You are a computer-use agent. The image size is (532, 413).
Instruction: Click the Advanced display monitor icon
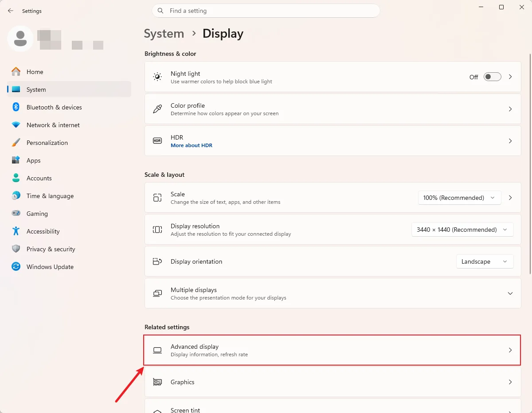coord(157,350)
